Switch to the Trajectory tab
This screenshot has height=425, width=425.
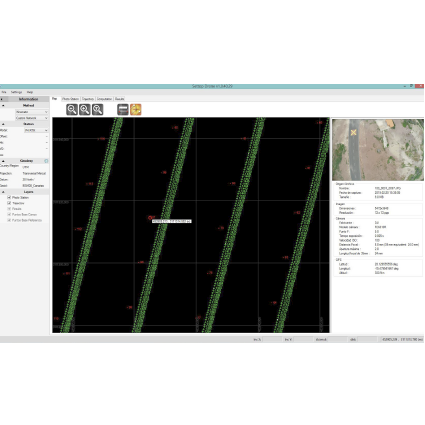point(88,99)
